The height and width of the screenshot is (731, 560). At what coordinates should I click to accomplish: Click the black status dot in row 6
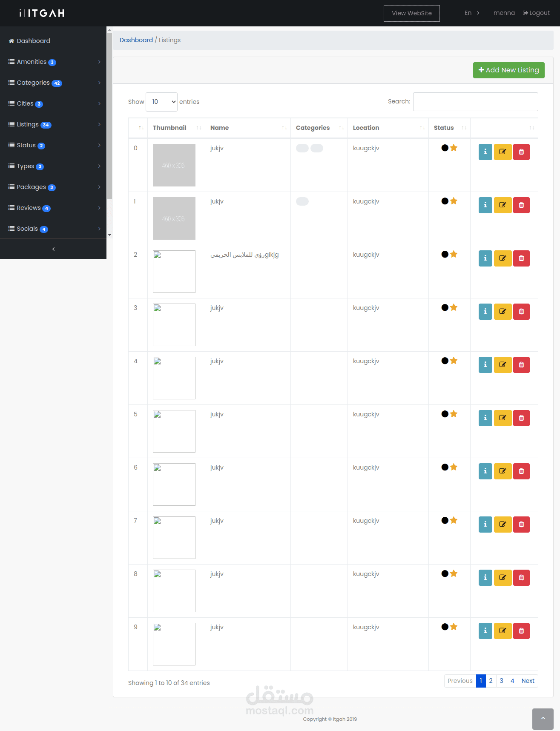pyautogui.click(x=445, y=467)
